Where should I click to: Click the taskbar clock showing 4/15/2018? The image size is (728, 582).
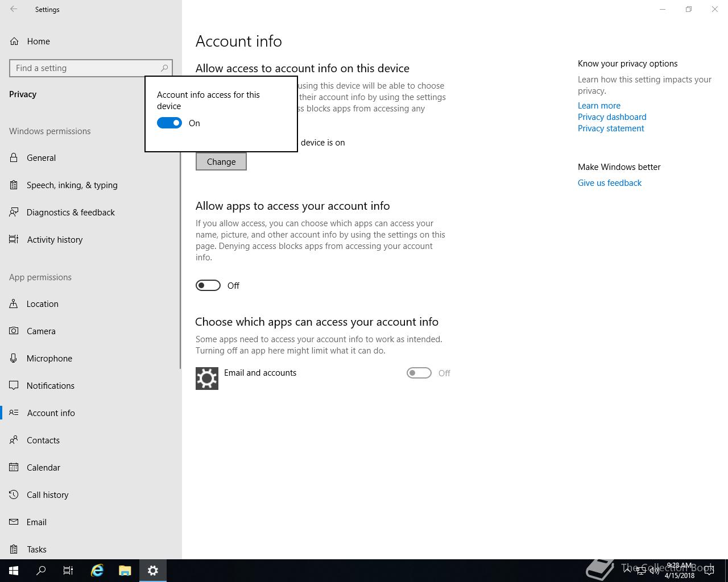(x=679, y=571)
